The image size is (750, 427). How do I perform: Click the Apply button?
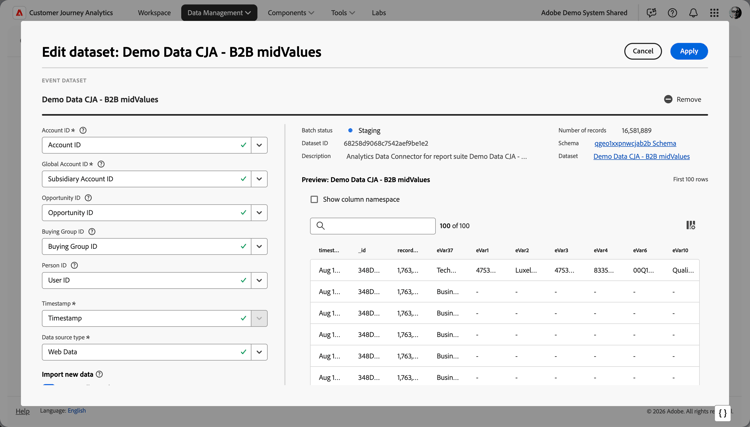coord(689,51)
